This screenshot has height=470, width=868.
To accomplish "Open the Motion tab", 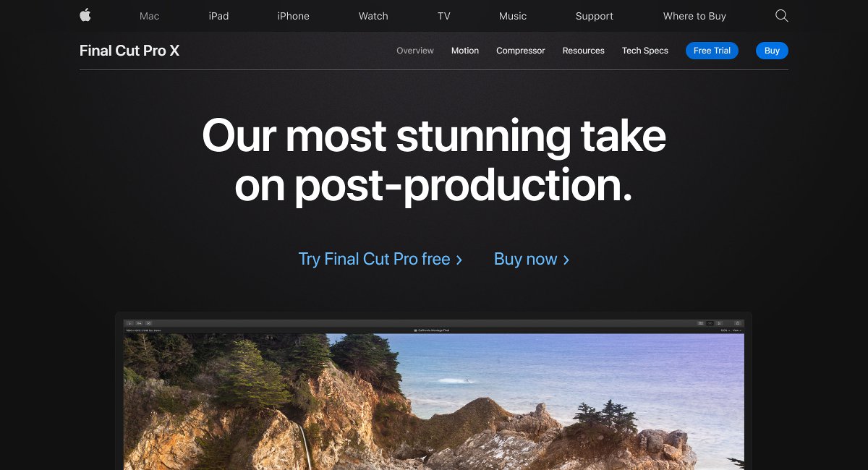I will point(465,51).
